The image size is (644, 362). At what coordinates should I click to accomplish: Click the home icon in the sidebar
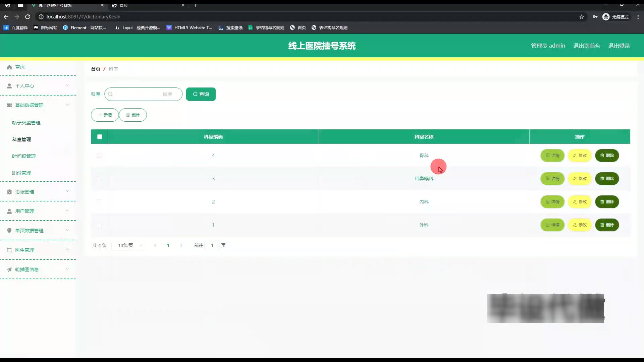pos(9,67)
